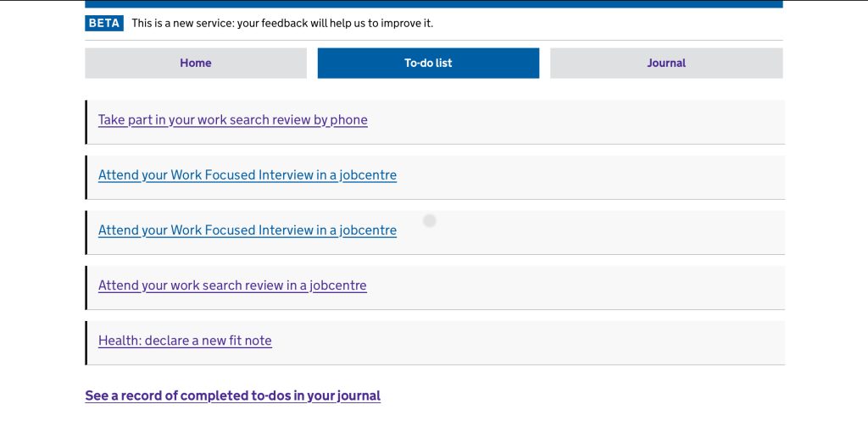Click the black left marker of the phone review to-do
868x443 pixels.
[x=86, y=122]
